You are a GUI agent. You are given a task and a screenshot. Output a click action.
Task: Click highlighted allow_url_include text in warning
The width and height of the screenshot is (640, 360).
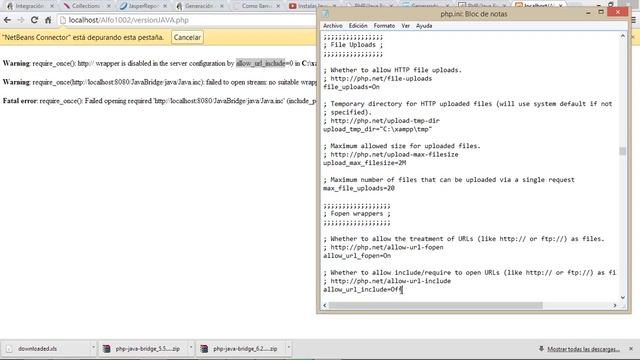click(x=260, y=63)
